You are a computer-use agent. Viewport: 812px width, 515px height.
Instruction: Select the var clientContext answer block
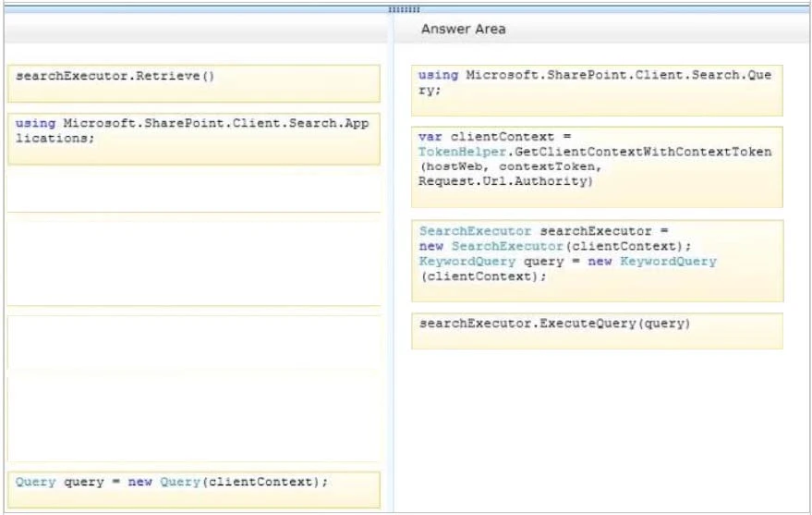pos(597,166)
